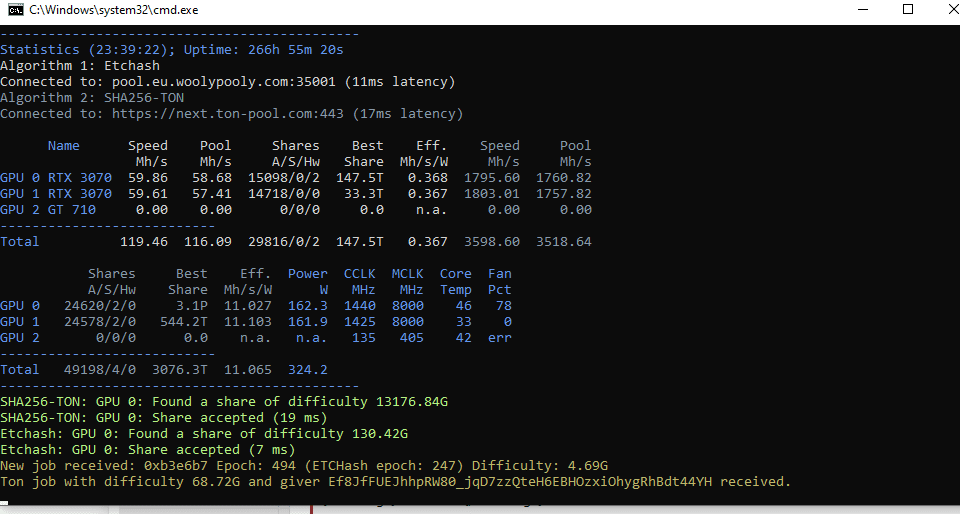Close the cmd.exe window
This screenshot has height=514, width=960.
(942, 9)
